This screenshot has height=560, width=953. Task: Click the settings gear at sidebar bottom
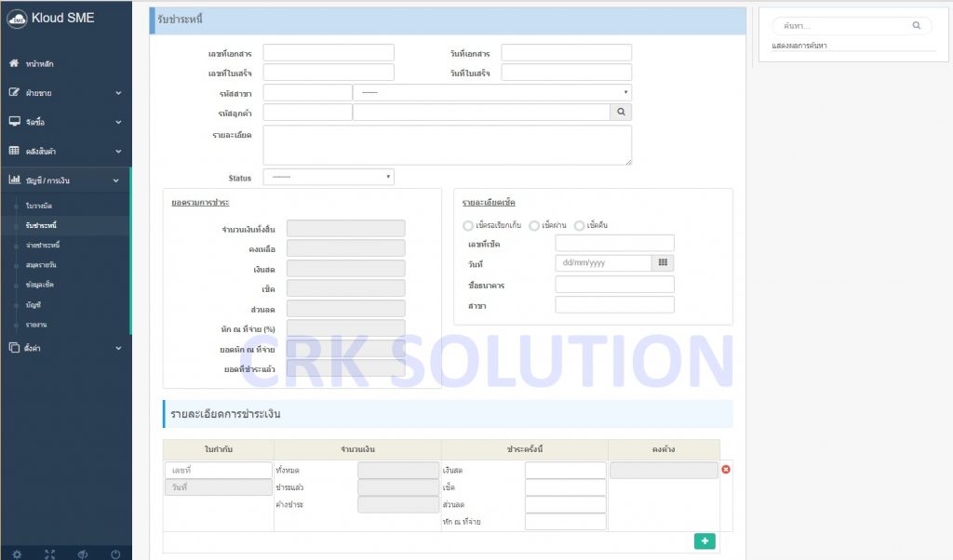17,553
